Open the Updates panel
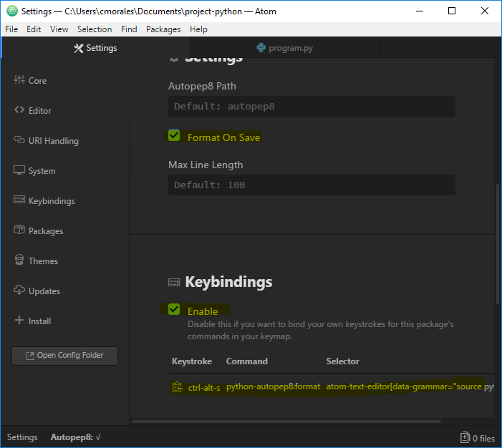This screenshot has height=448, width=502. tap(44, 291)
